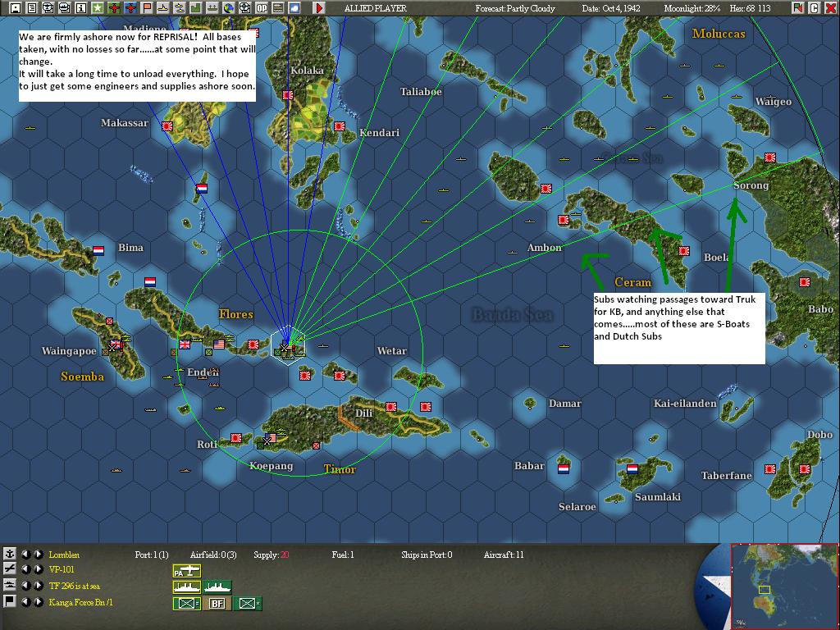This screenshot has width=840, height=630.
Task: Go to next base with Lomblen right arrow
Action: [x=39, y=554]
